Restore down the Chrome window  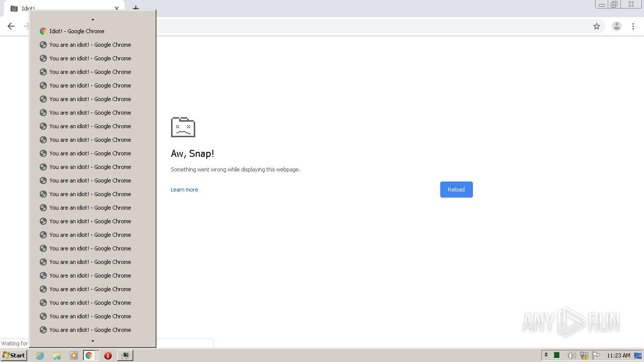coord(614,5)
